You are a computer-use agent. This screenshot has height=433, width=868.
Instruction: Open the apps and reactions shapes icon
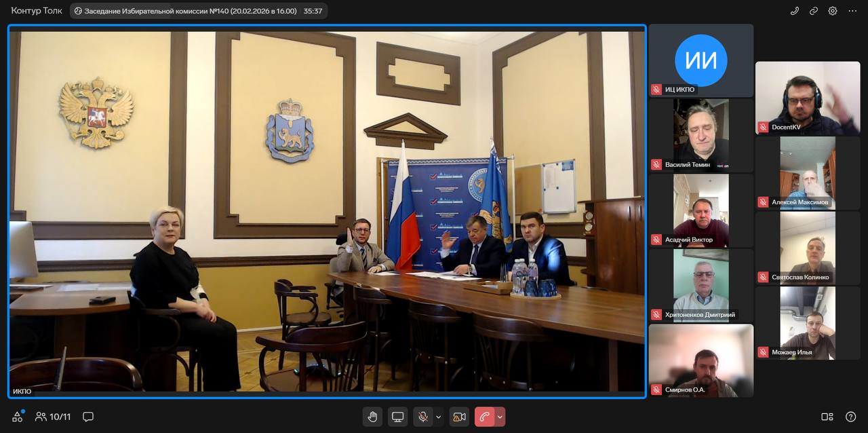(18, 417)
